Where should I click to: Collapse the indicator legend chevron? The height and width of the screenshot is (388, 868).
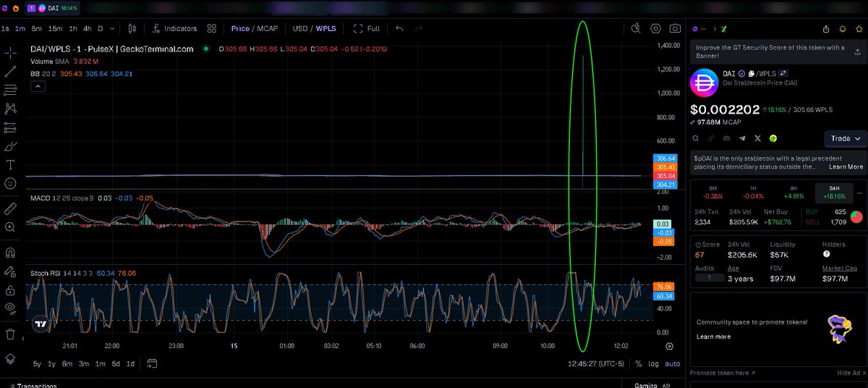pos(38,86)
